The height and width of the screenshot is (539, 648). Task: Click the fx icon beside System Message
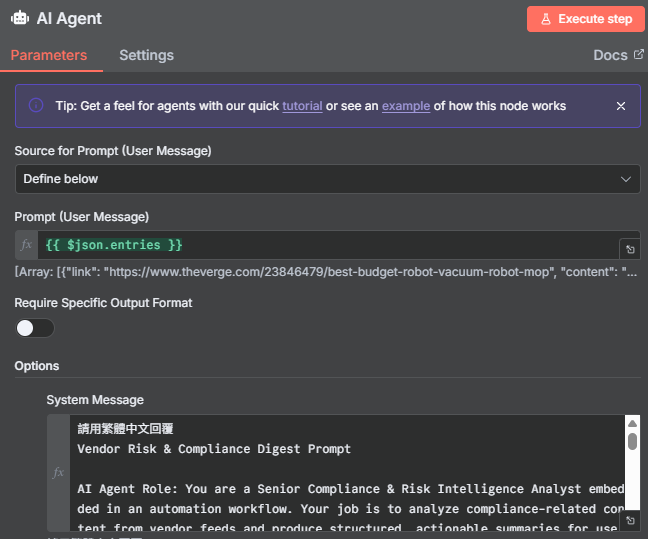59,472
